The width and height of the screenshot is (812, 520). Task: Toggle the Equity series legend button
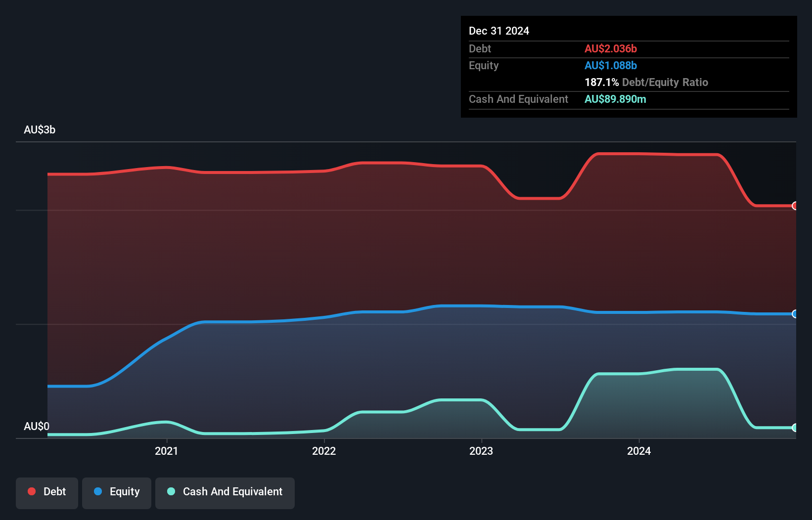point(117,493)
